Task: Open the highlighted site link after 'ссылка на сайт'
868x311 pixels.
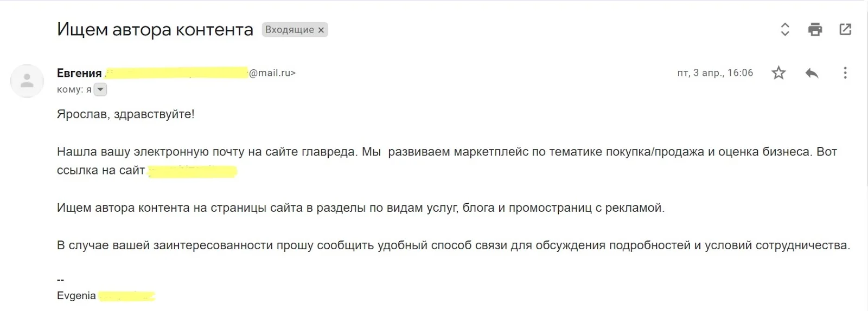Action: pyautogui.click(x=193, y=172)
